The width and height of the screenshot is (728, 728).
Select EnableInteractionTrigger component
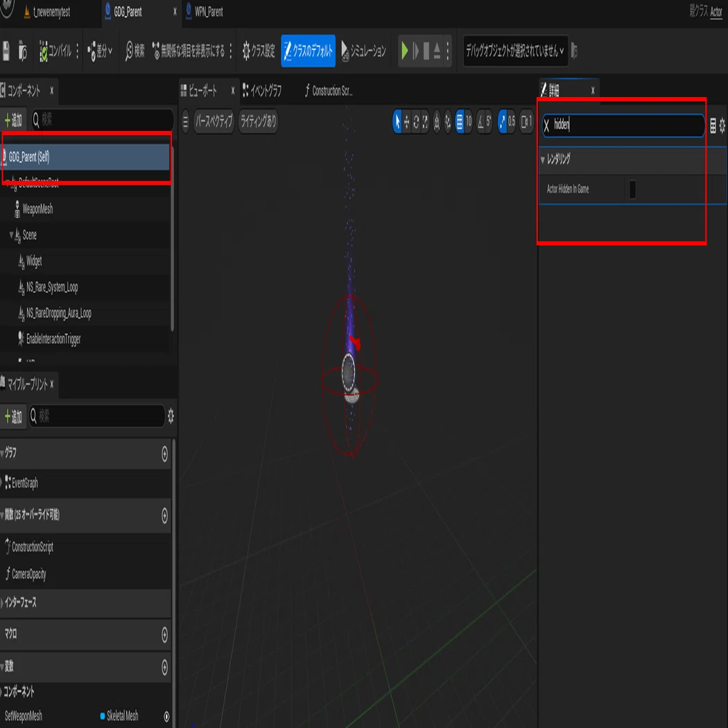click(x=53, y=340)
